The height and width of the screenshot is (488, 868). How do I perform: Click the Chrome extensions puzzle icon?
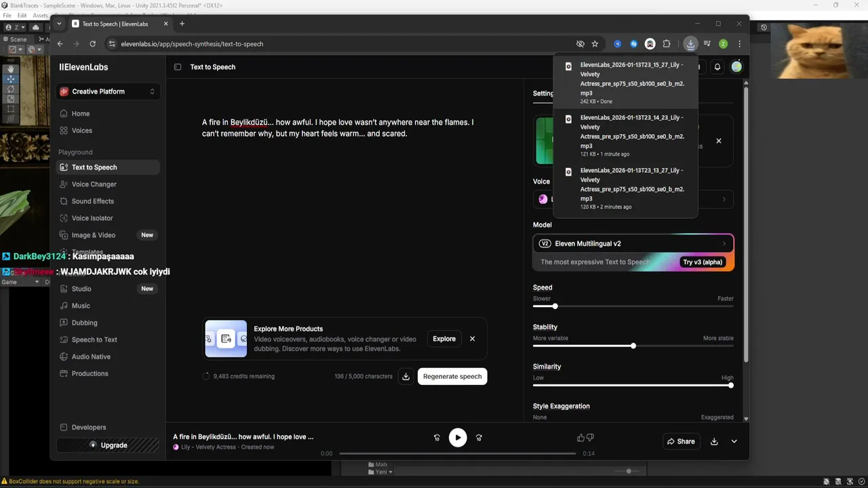coord(667,44)
